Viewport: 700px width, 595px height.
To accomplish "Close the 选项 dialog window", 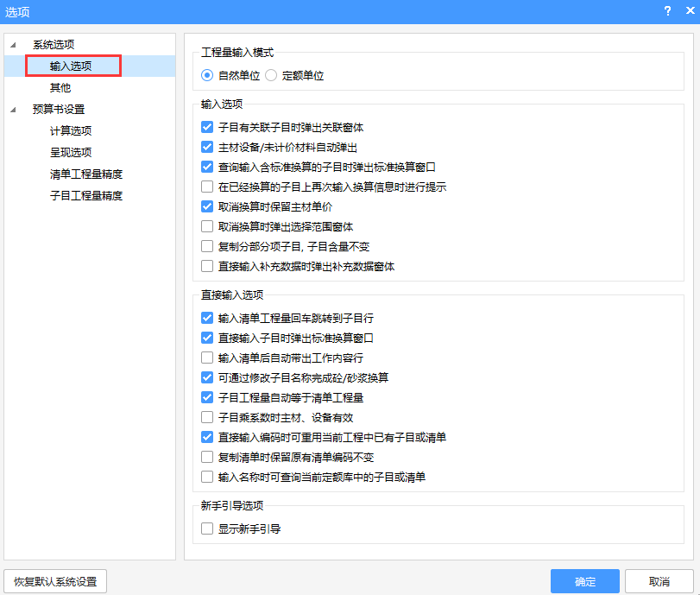I will [x=687, y=10].
